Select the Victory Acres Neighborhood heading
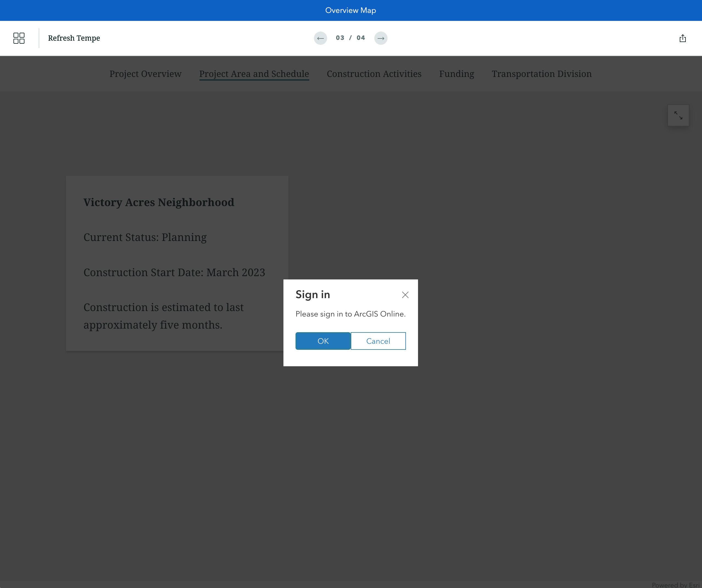 tap(159, 202)
